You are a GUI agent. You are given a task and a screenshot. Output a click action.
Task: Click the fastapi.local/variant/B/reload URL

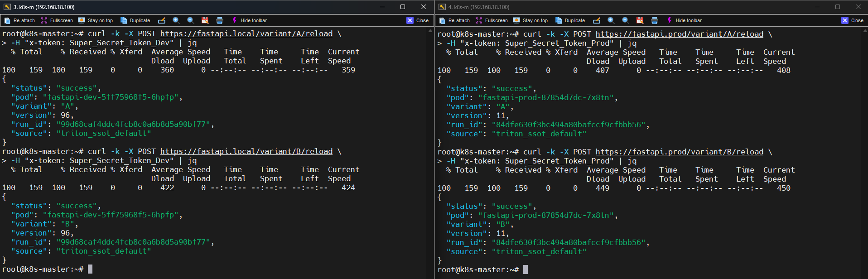pos(246,152)
